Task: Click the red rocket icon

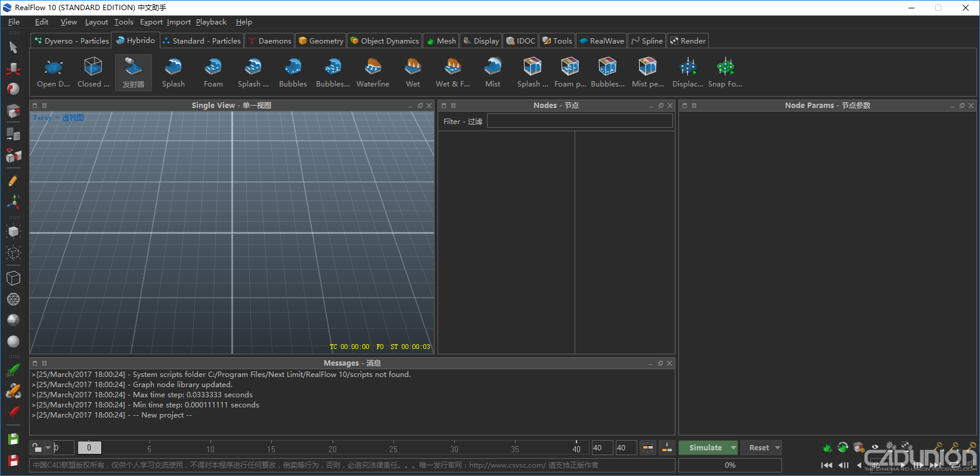Action: tap(13, 412)
